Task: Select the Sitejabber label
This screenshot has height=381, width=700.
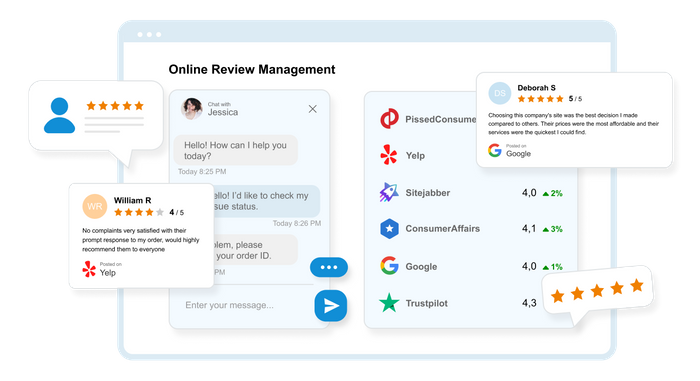Action: coord(427,193)
